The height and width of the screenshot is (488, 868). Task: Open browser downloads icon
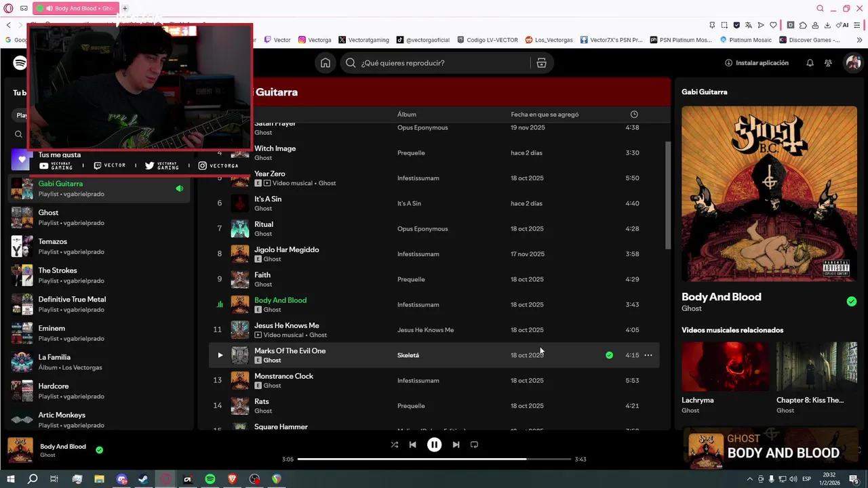(x=827, y=25)
